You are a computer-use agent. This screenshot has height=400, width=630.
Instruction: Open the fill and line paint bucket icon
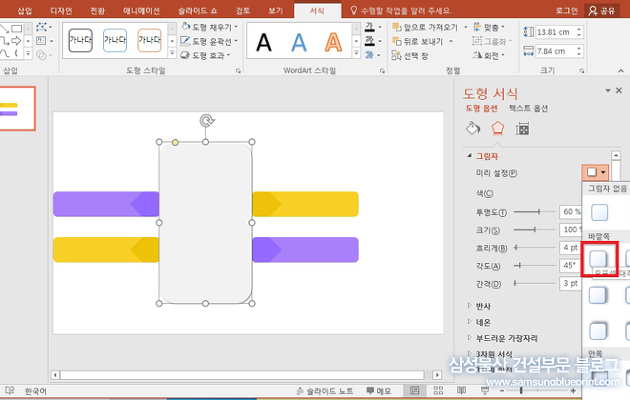pyautogui.click(x=473, y=129)
